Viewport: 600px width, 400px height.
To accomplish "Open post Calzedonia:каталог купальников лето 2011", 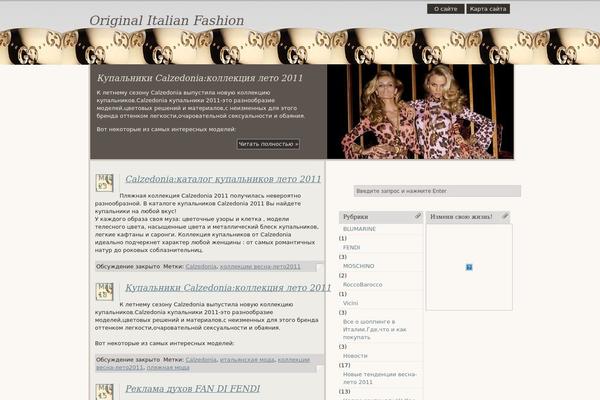I will click(x=223, y=179).
